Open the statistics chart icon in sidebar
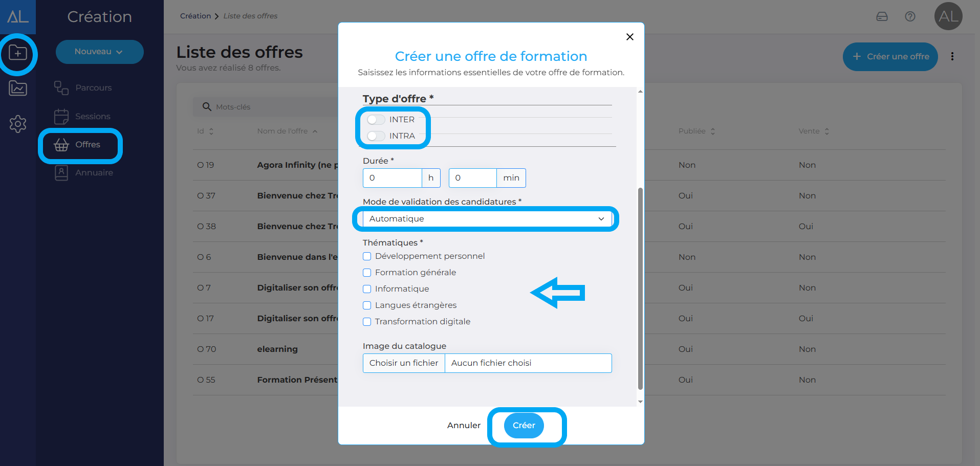This screenshot has height=466, width=980. pyautogui.click(x=18, y=88)
